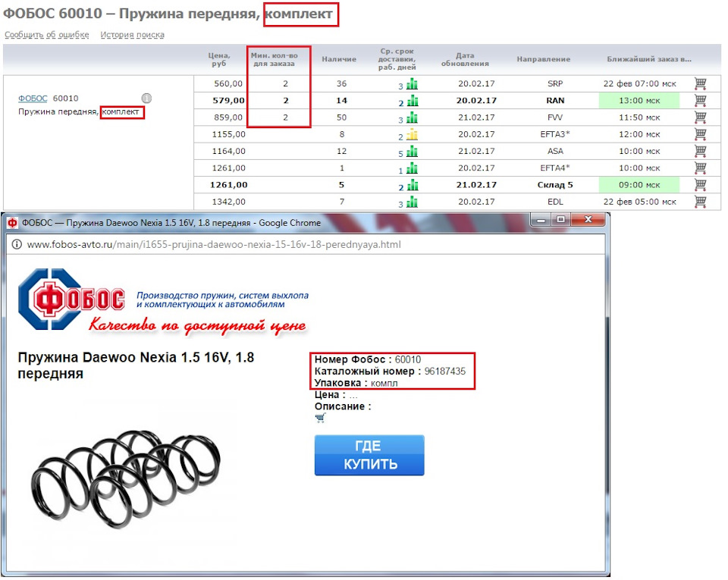
Task: Open delivery statistics chart for EDL row
Action: coord(412,202)
